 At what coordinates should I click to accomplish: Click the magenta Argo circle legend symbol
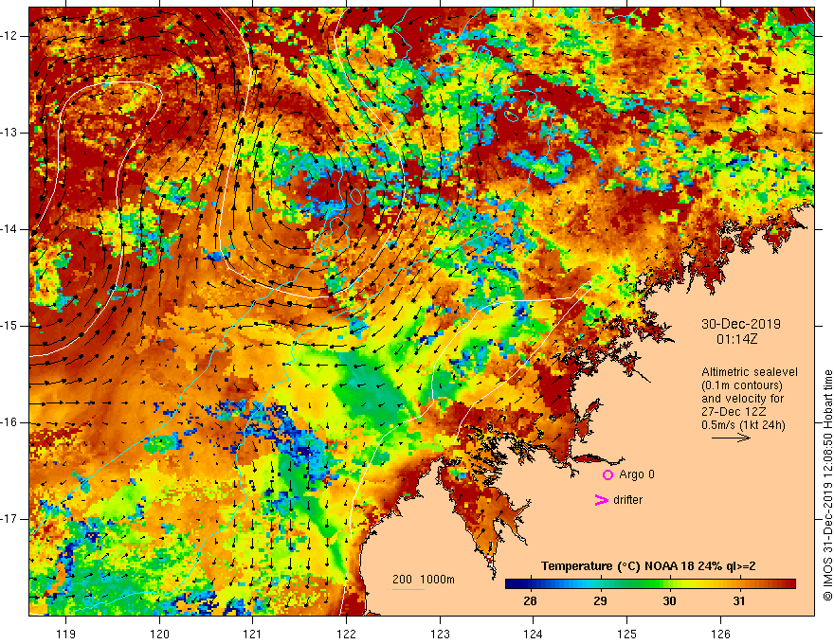[x=607, y=474]
